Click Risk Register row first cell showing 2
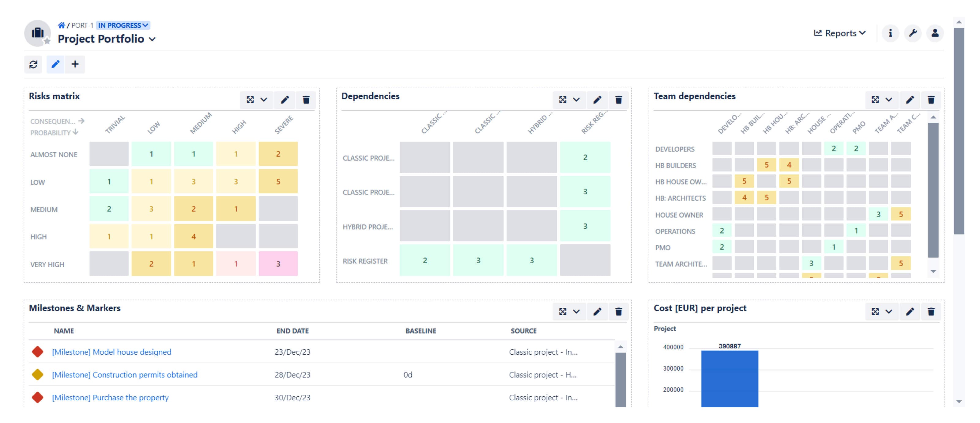The image size is (980, 423). coord(424,261)
